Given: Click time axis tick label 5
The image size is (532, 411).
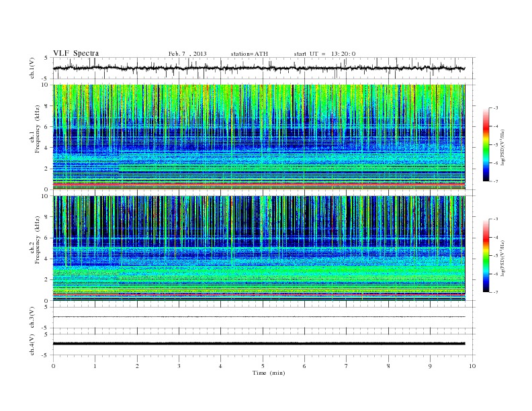Looking at the screenshot, I should click(x=263, y=366).
